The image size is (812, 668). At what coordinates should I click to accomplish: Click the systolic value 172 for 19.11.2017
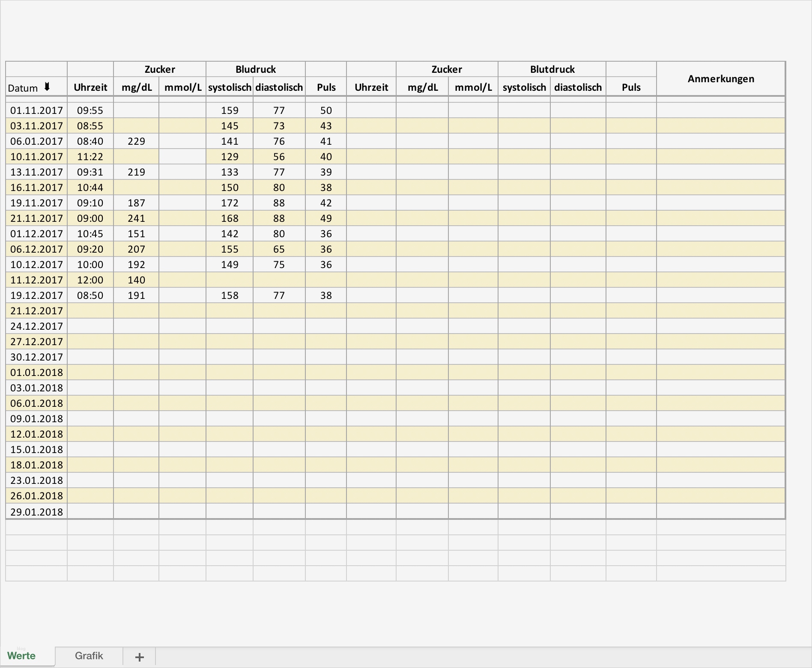[230, 203]
